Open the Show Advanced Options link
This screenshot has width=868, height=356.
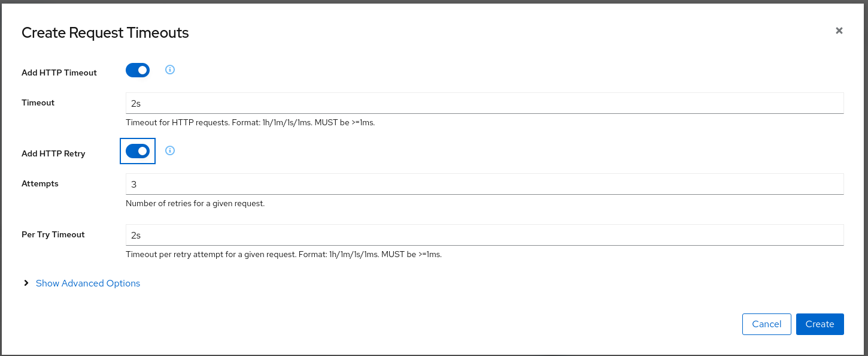[x=88, y=283]
